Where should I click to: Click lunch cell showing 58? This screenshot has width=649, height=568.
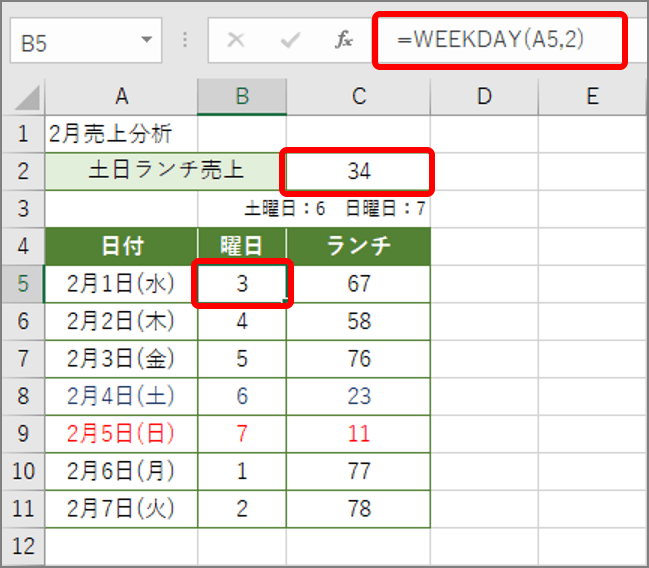(358, 322)
